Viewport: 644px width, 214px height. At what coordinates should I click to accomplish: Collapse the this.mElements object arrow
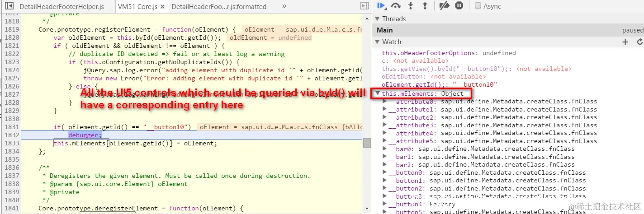point(377,93)
